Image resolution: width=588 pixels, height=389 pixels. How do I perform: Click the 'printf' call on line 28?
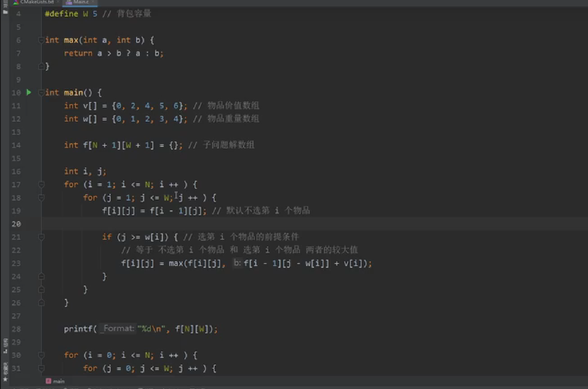78,329
